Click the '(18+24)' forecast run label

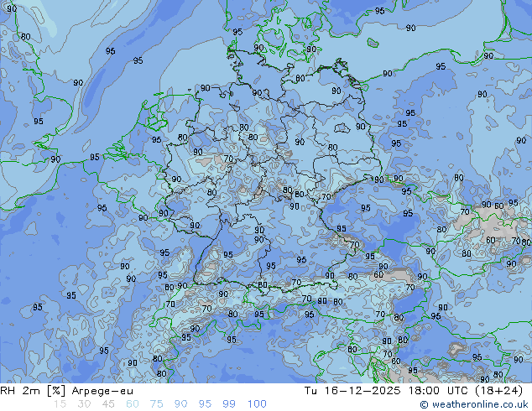[x=499, y=391]
